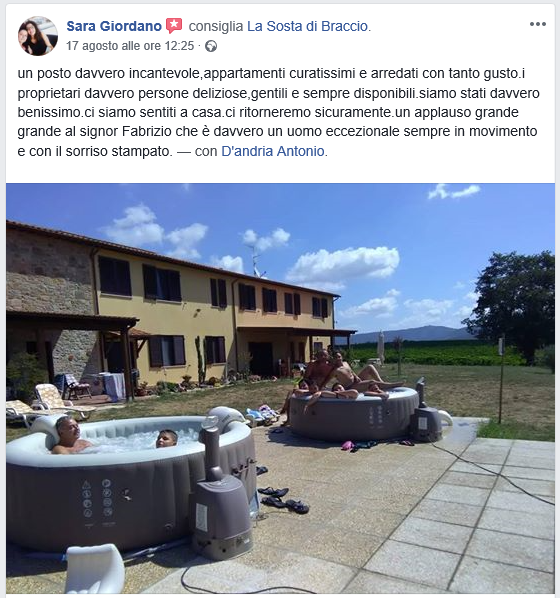Visit the La Sosta di Braccio page
This screenshot has height=598, width=560.
[307, 26]
